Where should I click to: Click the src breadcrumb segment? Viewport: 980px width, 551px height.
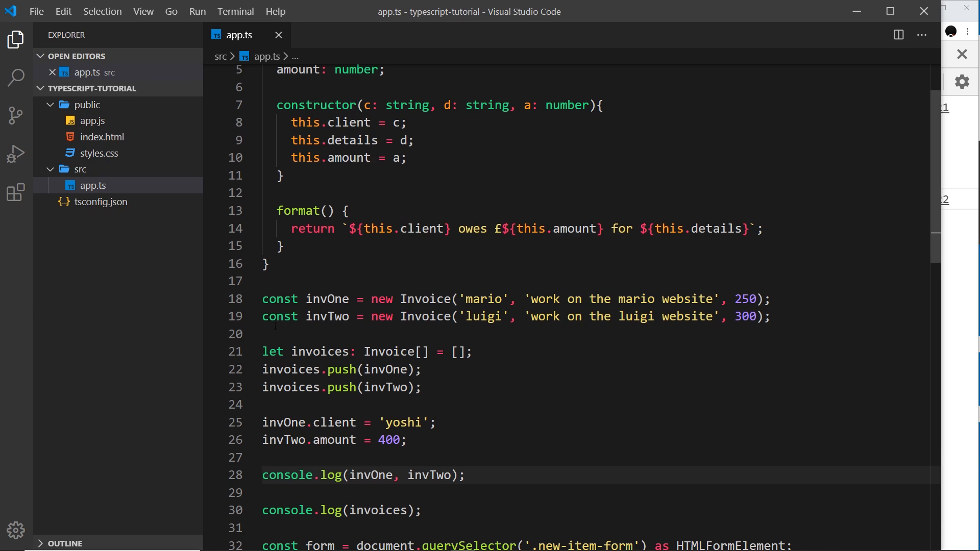point(220,56)
